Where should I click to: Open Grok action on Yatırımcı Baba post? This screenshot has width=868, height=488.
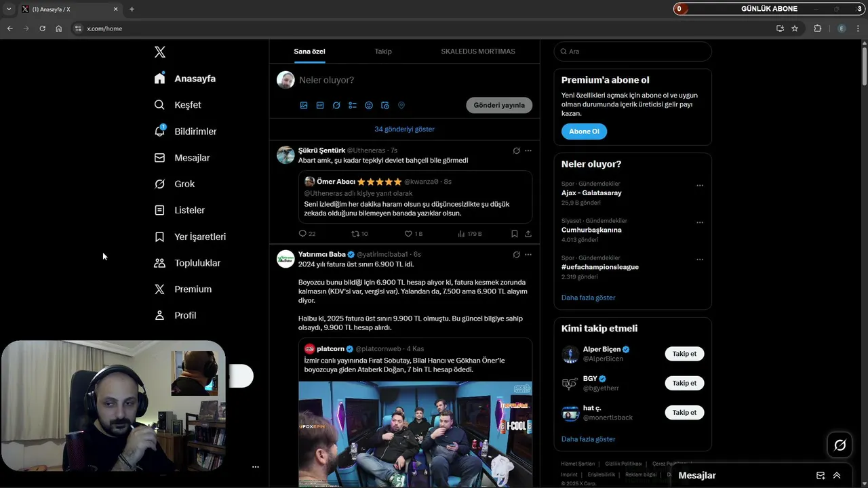[516, 255]
